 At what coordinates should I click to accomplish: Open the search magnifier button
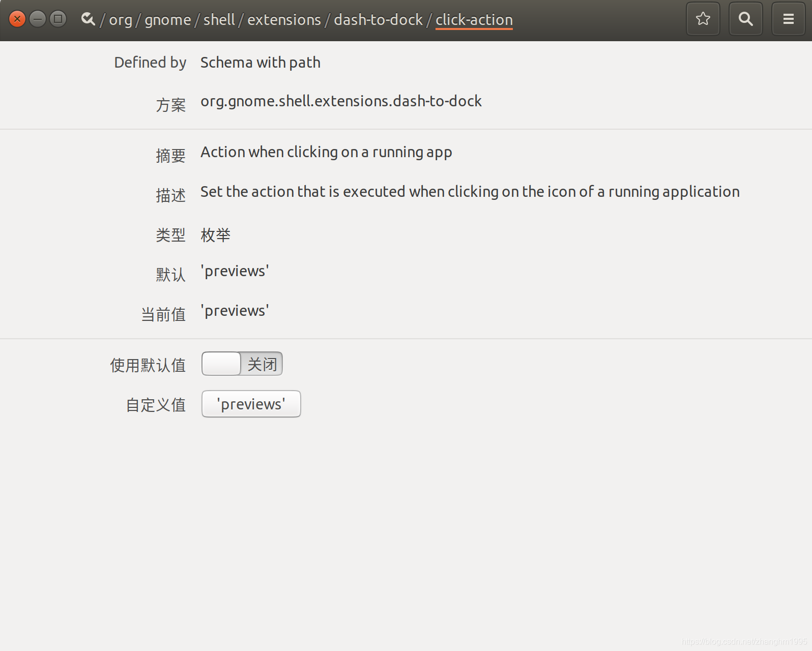click(x=745, y=19)
